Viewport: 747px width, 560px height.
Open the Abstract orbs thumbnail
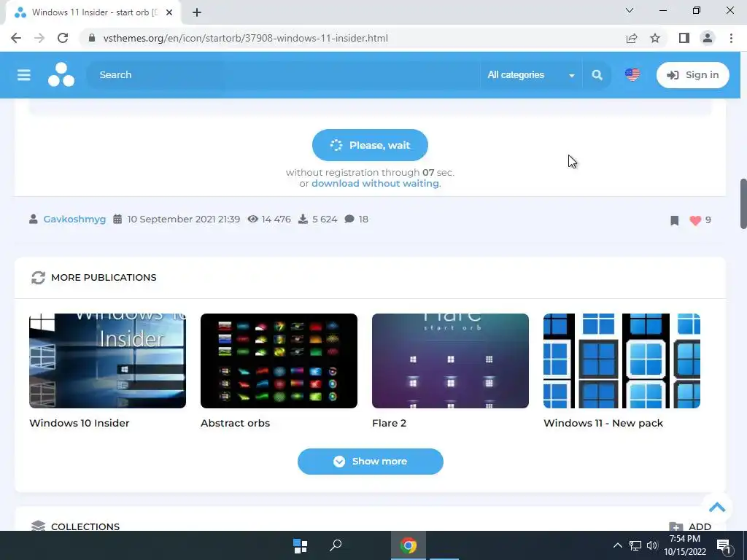(279, 360)
